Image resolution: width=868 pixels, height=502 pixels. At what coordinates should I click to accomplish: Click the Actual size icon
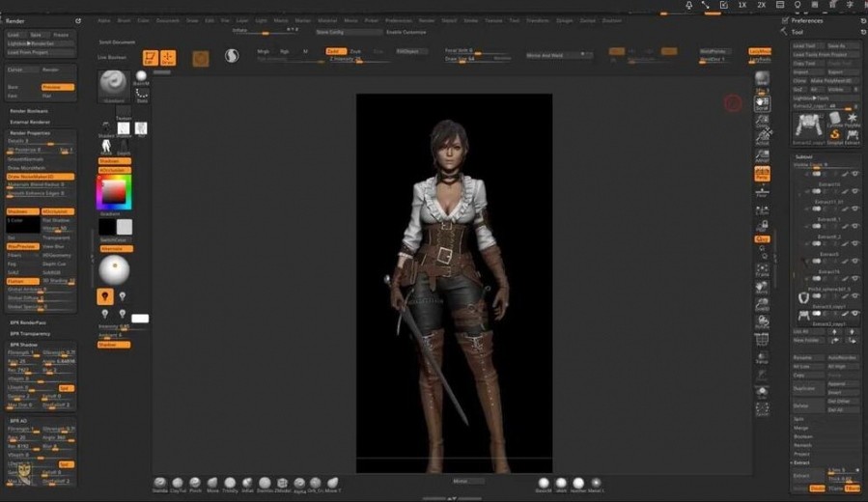click(762, 137)
